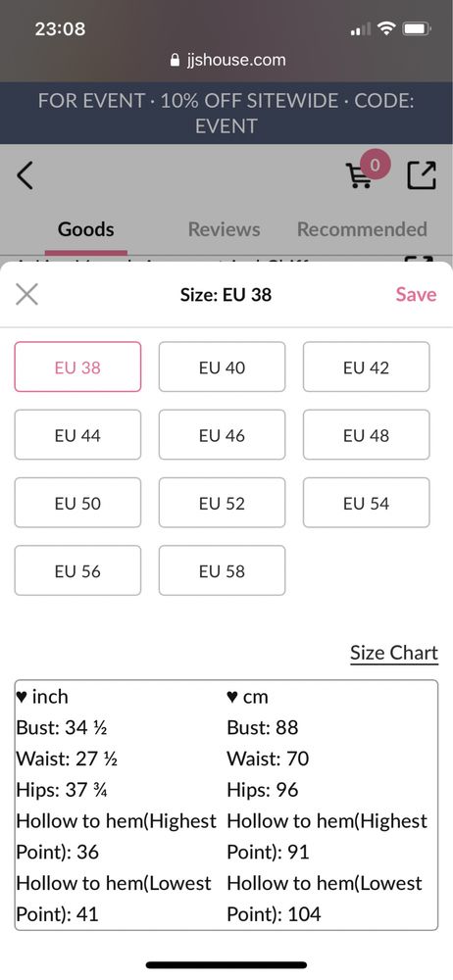
Task: Select size EU 38
Action: [77, 367]
